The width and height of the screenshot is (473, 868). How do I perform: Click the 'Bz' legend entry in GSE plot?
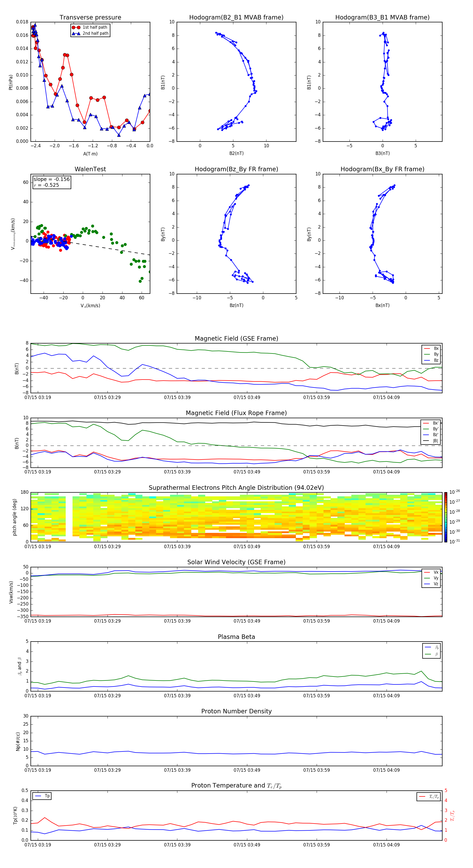pyautogui.click(x=431, y=360)
